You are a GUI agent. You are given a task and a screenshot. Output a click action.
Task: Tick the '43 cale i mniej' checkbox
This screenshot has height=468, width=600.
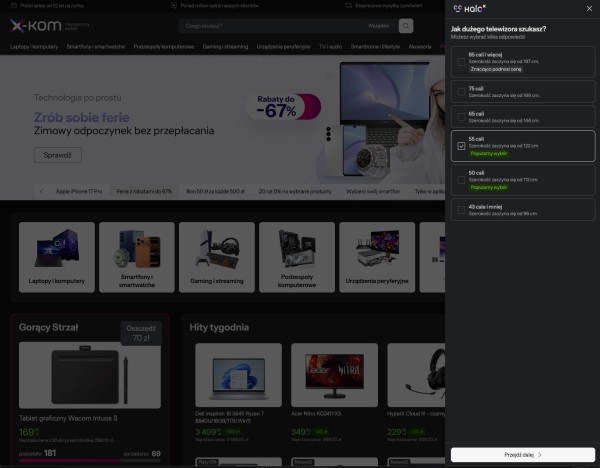[461, 210]
